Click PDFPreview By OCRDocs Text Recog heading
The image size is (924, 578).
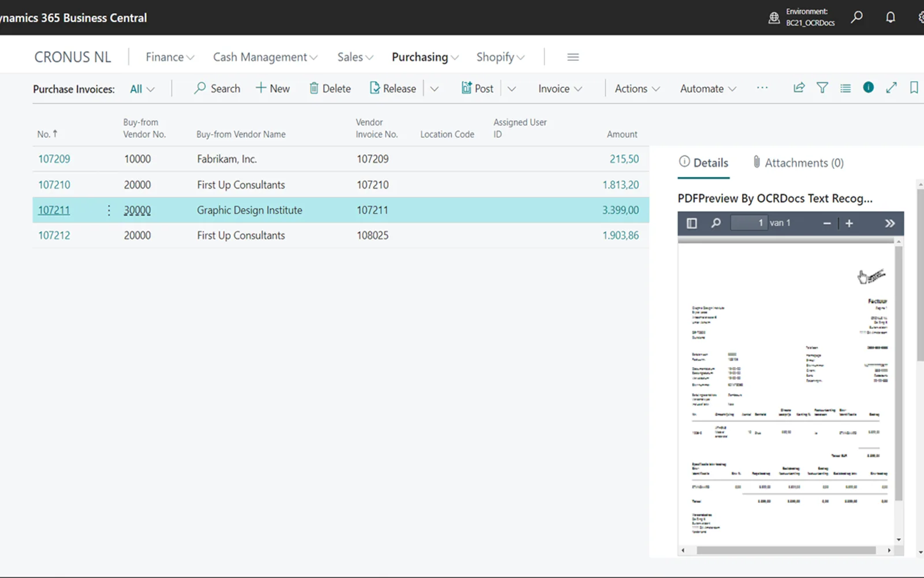tap(775, 198)
